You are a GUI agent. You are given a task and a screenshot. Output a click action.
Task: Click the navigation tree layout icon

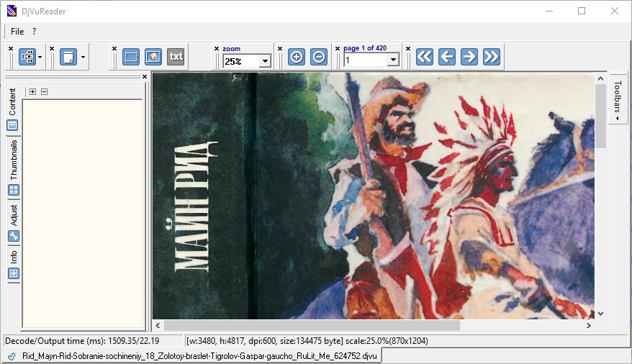(x=27, y=57)
